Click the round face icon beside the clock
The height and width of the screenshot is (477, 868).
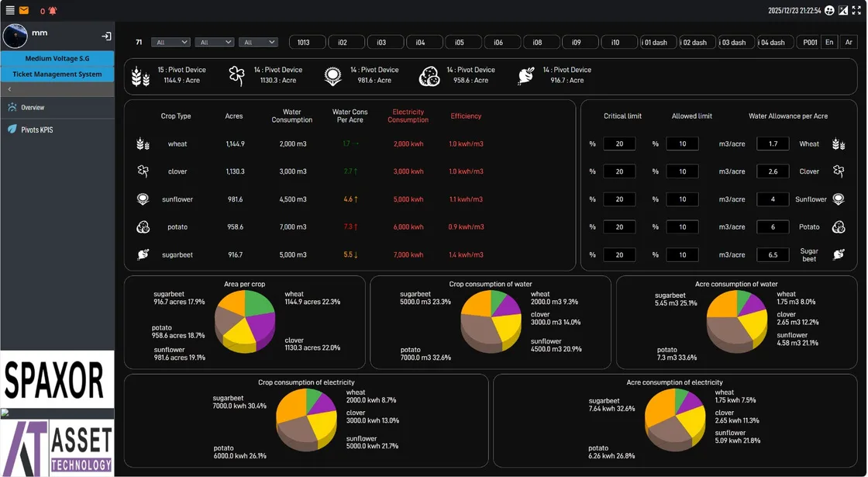(829, 10)
